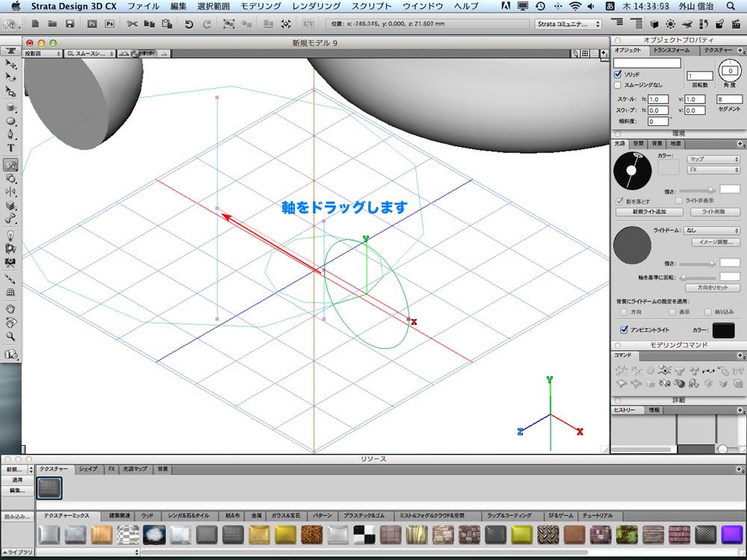Switch to the シェイプ tab in リソース

click(89, 469)
